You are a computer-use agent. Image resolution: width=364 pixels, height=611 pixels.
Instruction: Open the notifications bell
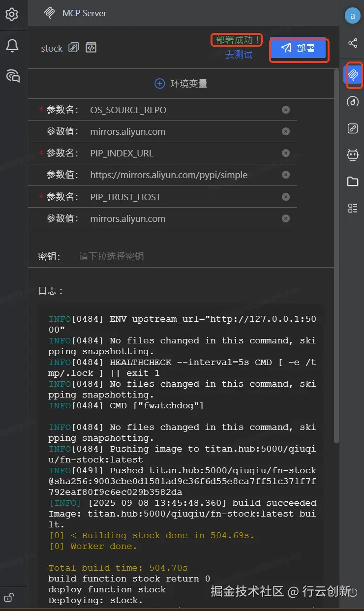12,46
